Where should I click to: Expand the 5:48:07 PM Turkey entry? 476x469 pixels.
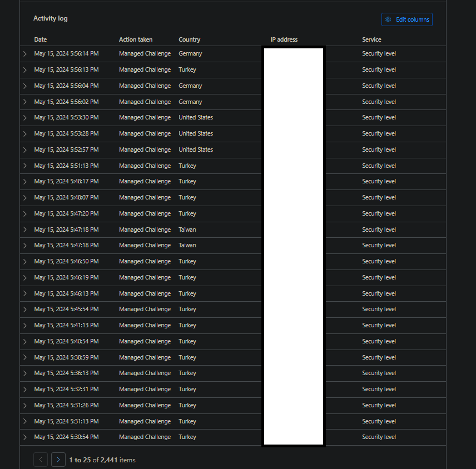[25, 197]
